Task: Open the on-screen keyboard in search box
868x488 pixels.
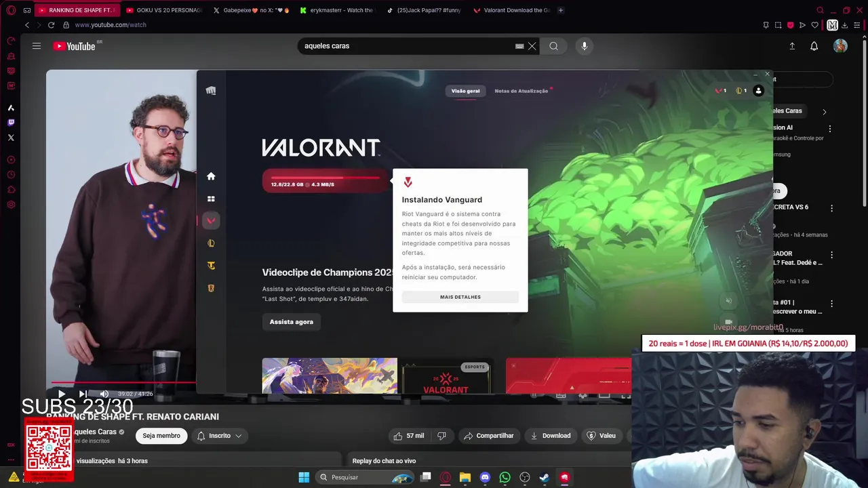Action: [x=519, y=46]
